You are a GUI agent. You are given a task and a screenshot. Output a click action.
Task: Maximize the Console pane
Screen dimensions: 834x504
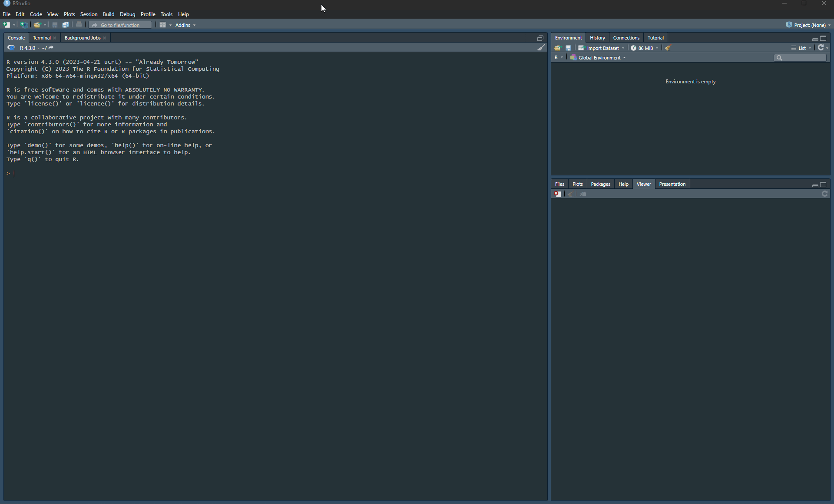[540, 38]
